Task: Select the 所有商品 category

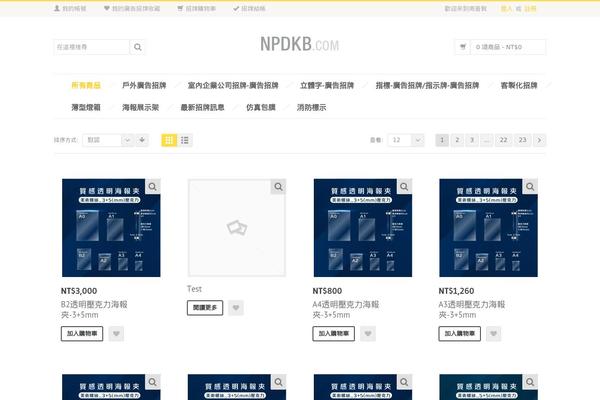Action: pyautogui.click(x=86, y=85)
